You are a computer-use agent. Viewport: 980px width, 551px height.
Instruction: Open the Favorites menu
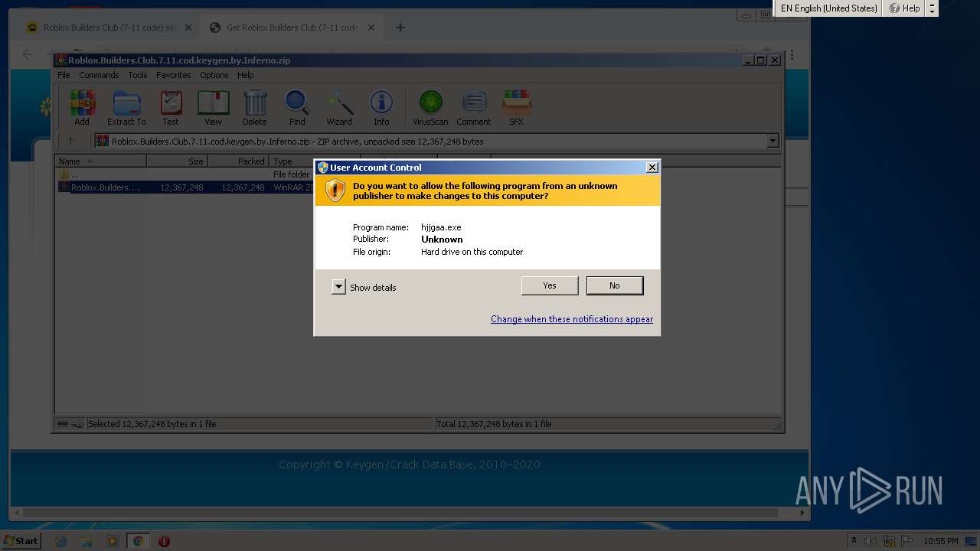tap(174, 75)
